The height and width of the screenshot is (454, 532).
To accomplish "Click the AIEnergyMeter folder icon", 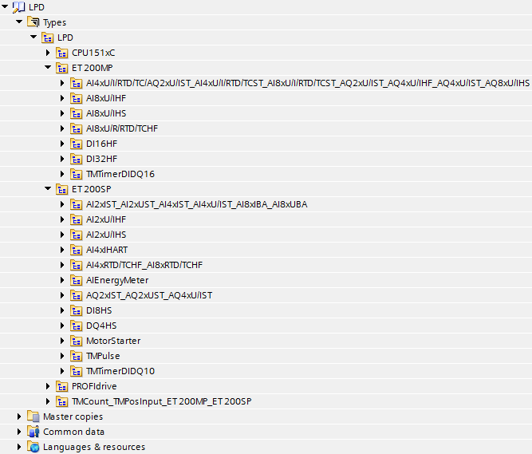I will (76, 280).
